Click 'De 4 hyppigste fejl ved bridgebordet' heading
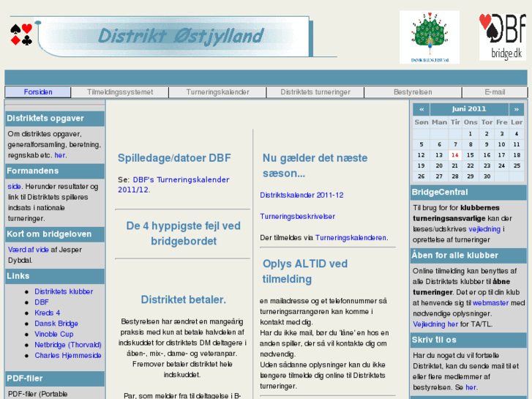The height and width of the screenshot is (399, 532). 183,234
